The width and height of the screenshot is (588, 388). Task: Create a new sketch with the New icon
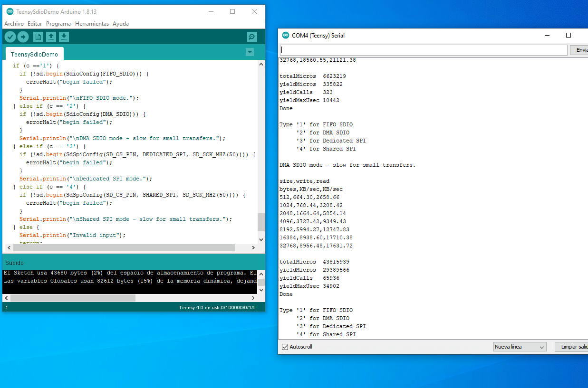pyautogui.click(x=38, y=37)
